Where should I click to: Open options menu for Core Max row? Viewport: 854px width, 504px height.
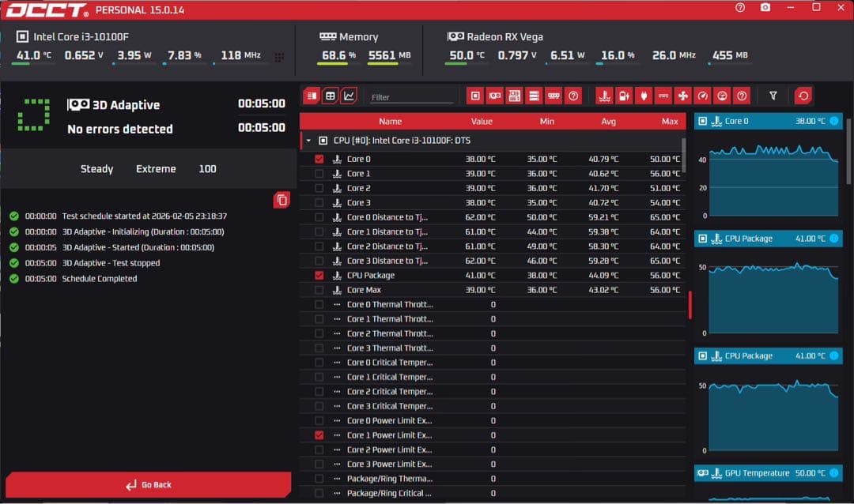click(337, 290)
